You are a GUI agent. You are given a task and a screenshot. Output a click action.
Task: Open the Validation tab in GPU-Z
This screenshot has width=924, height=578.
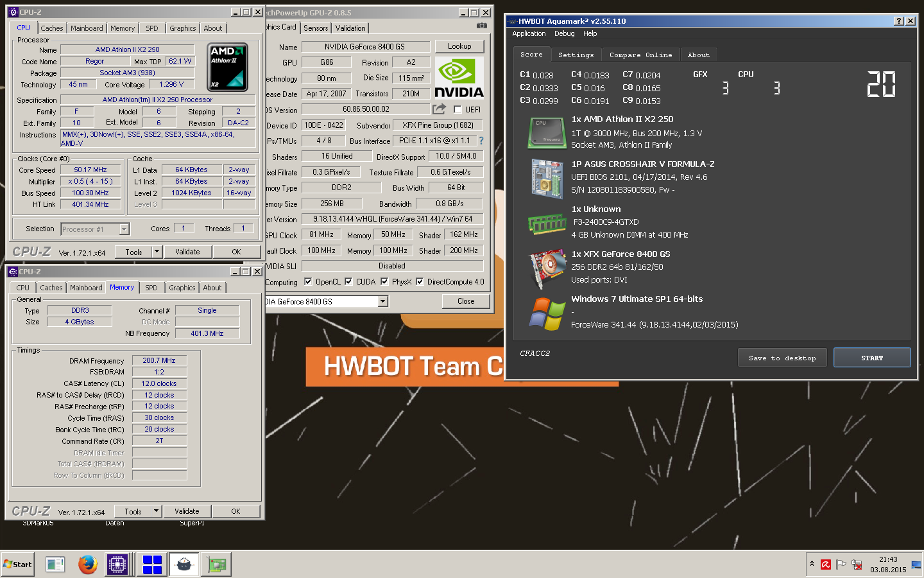pos(350,28)
